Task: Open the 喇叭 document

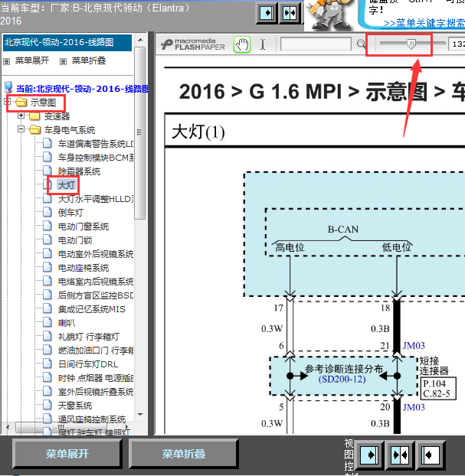Action: click(x=66, y=323)
